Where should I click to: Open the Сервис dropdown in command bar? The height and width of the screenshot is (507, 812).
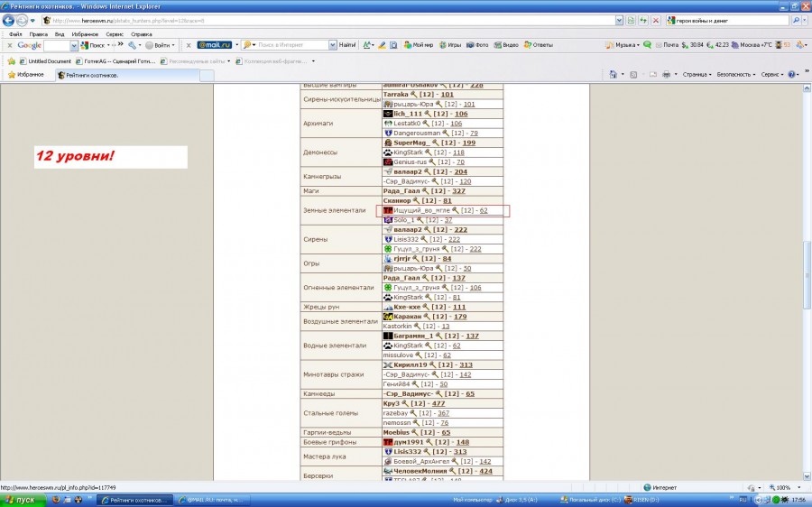[x=771, y=75]
